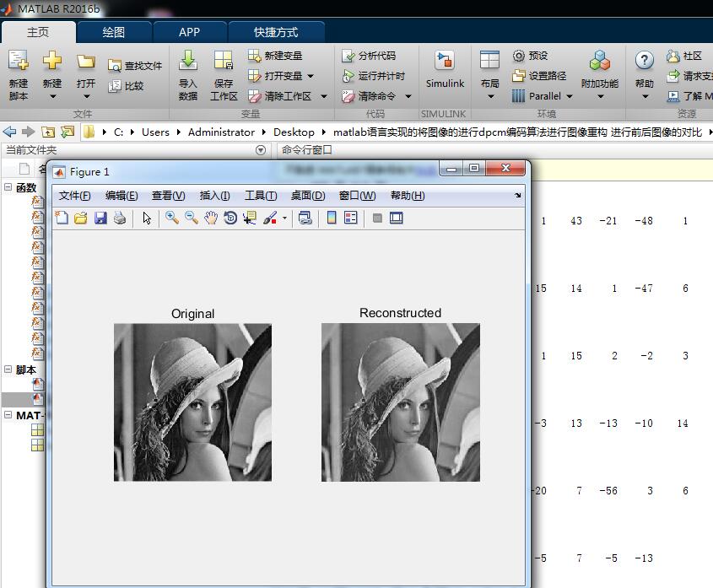Click the yellow plus New button
This screenshot has width=713, height=588.
(52, 75)
